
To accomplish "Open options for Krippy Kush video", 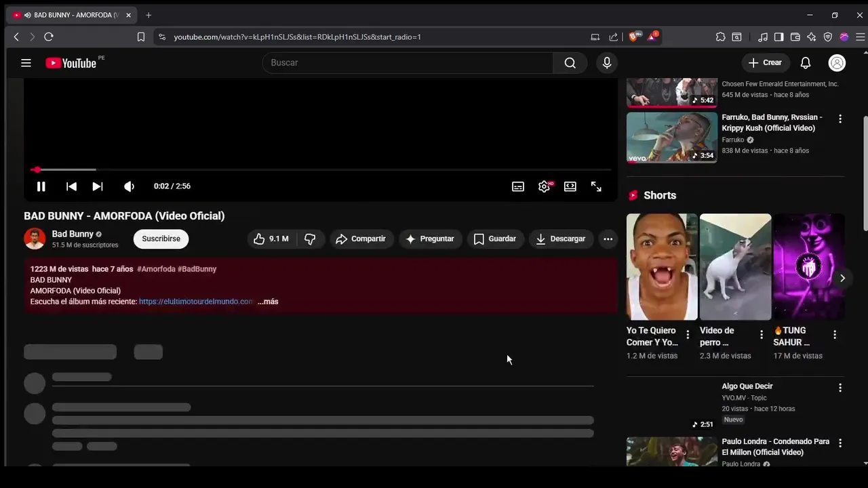I will pyautogui.click(x=840, y=119).
